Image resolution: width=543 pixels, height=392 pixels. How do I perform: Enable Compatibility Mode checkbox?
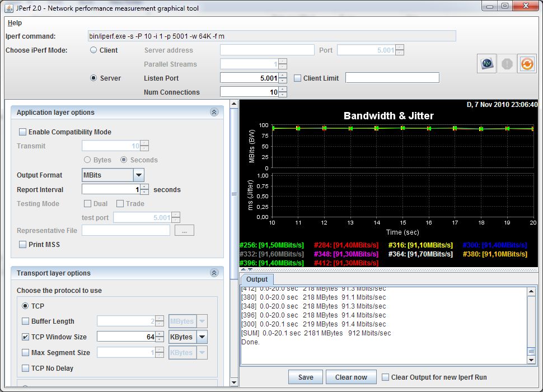point(23,132)
